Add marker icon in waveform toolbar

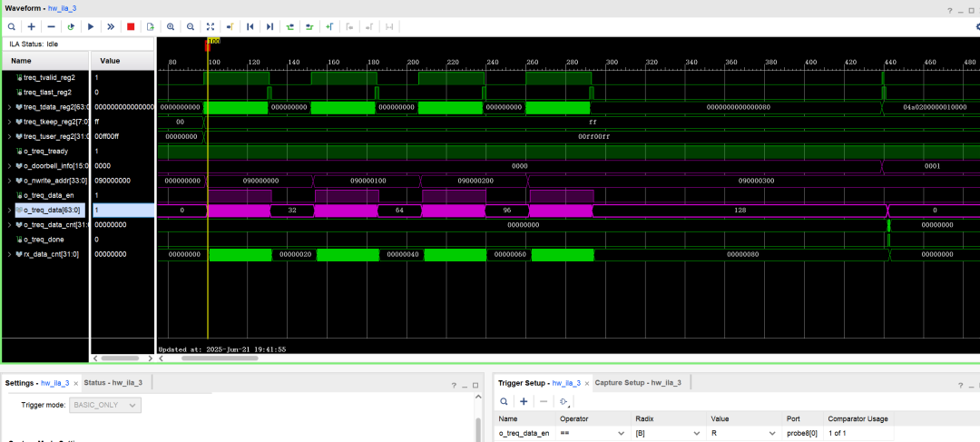point(330,27)
